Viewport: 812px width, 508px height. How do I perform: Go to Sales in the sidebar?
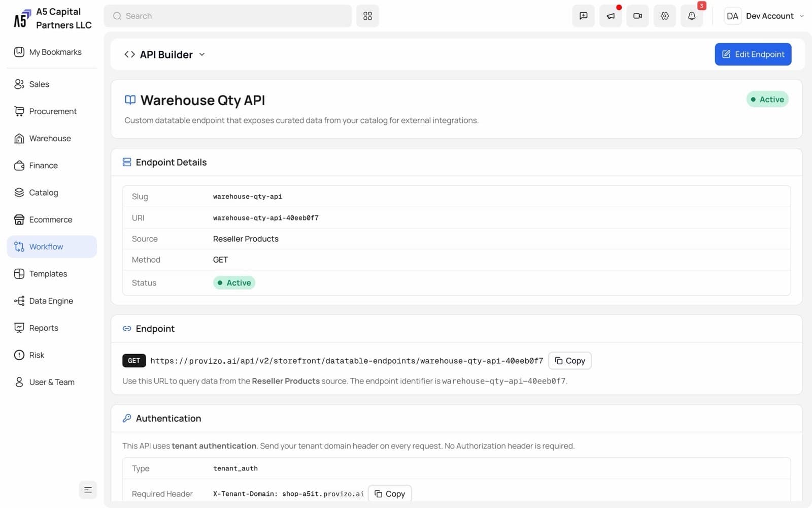pyautogui.click(x=52, y=84)
